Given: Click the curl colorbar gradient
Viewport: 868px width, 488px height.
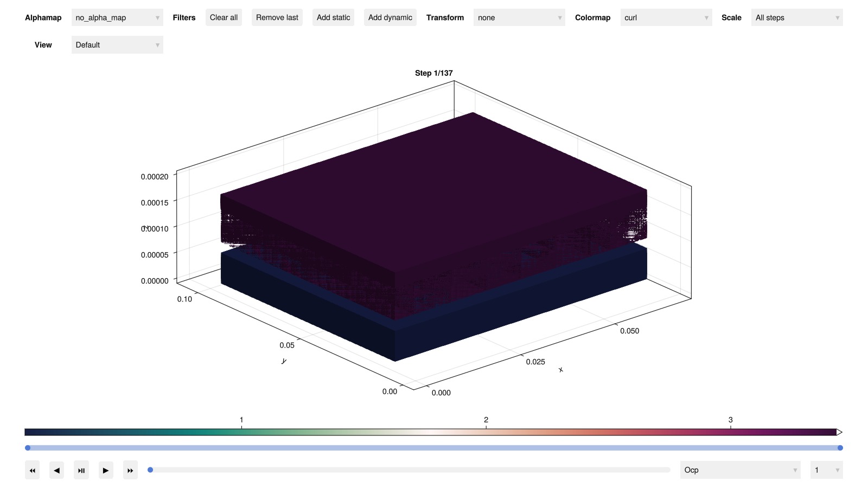Looking at the screenshot, I should [x=431, y=432].
